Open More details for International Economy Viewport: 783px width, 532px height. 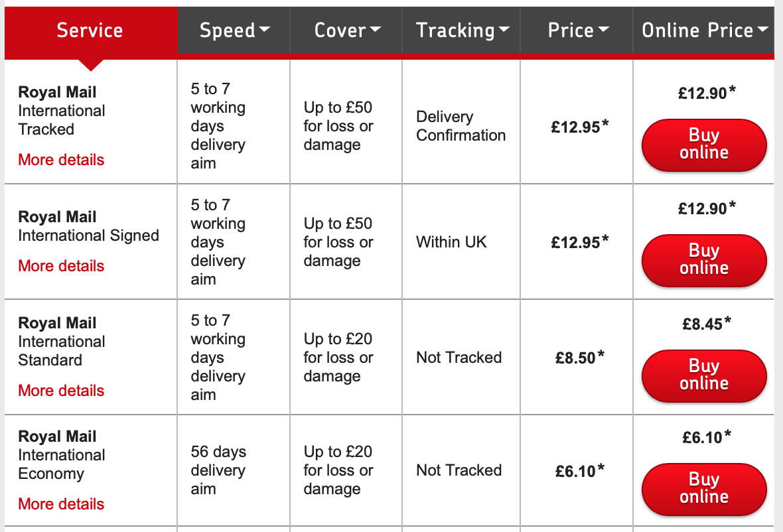click(61, 504)
